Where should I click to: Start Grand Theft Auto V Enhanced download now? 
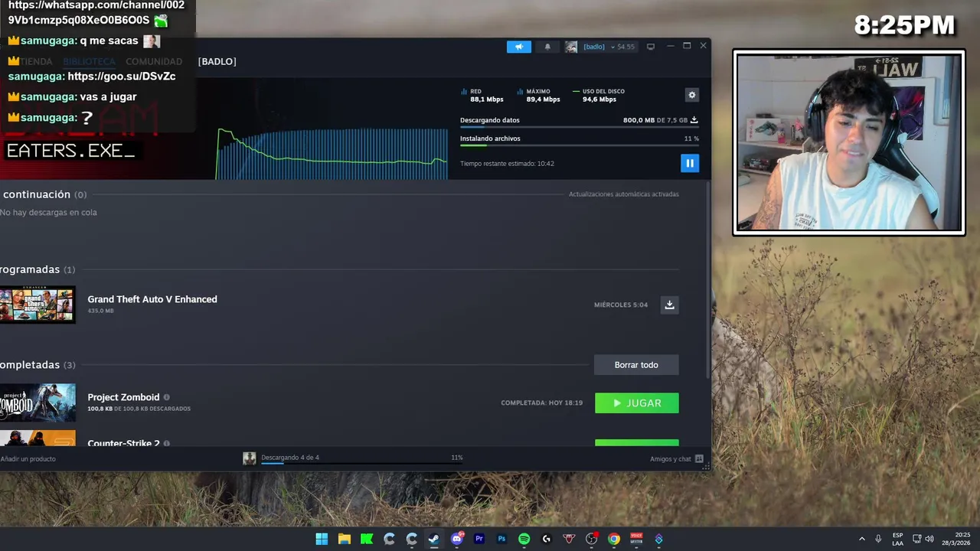669,305
